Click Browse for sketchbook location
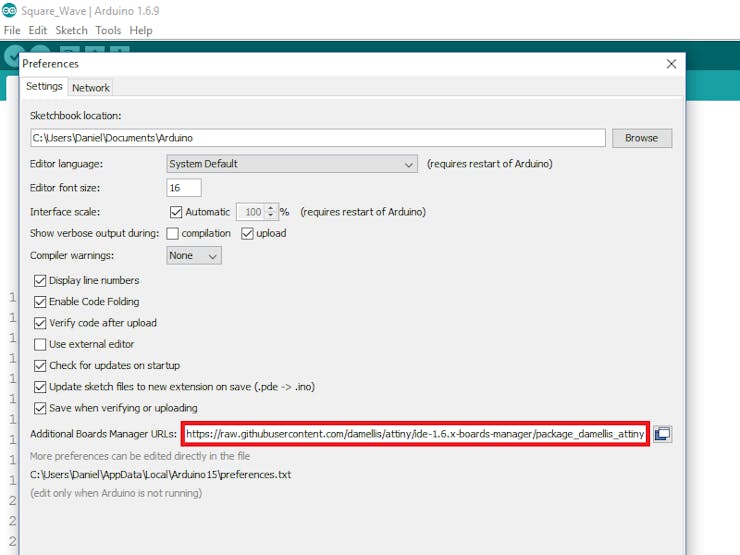740x555 pixels. pos(642,138)
